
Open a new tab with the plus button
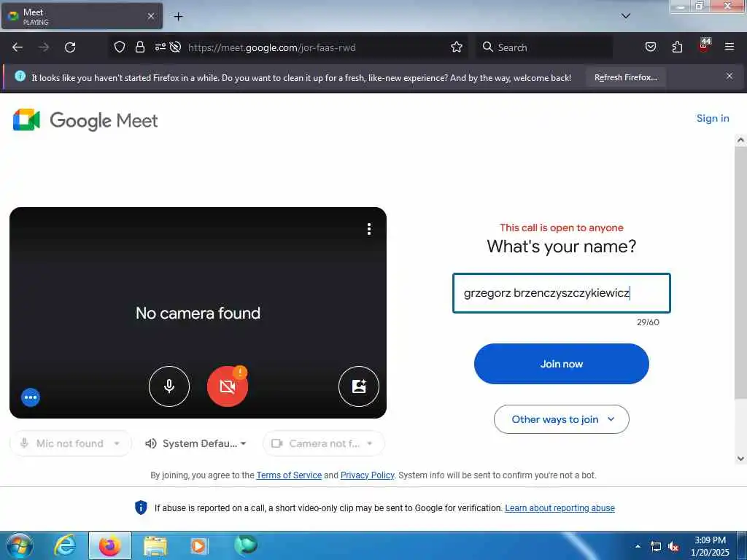coord(178,17)
